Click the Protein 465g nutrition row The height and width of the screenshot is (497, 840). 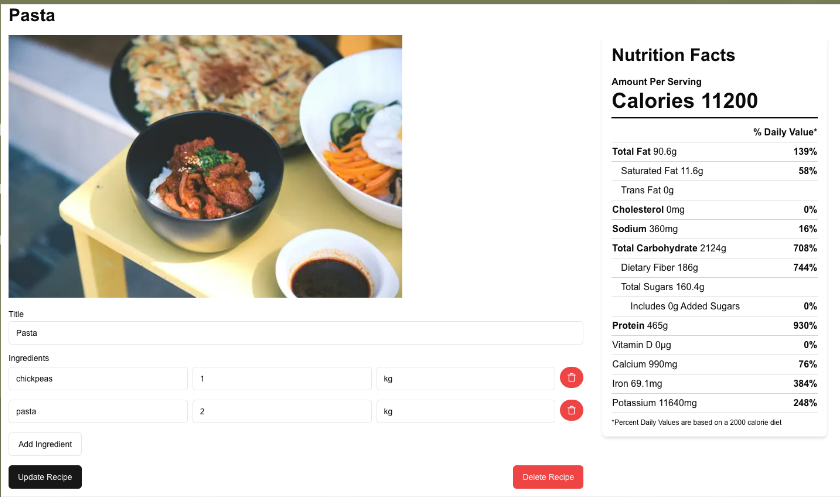714,326
